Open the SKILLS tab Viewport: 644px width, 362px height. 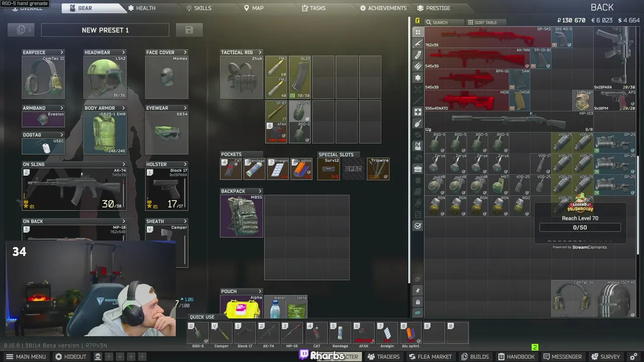pyautogui.click(x=199, y=8)
